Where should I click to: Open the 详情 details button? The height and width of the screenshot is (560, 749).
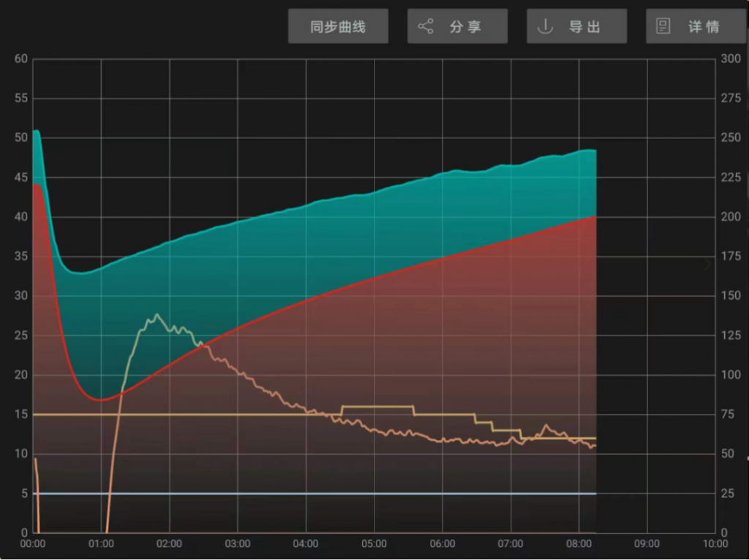(696, 26)
